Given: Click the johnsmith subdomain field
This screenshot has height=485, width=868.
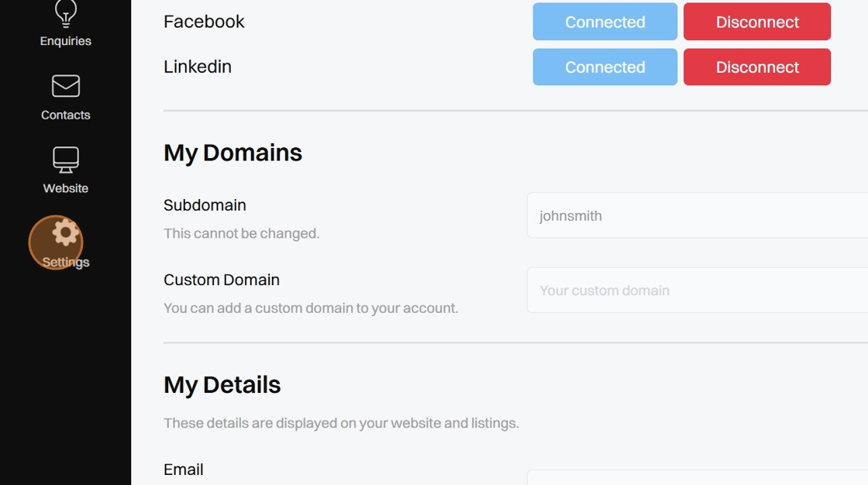Looking at the screenshot, I should pyautogui.click(x=697, y=215).
